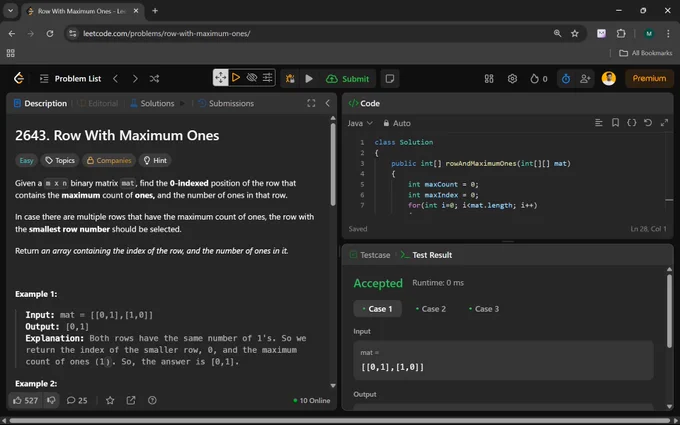Image resolution: width=680 pixels, height=425 pixels.
Task: Shuffle to a random problem
Action: 154,78
